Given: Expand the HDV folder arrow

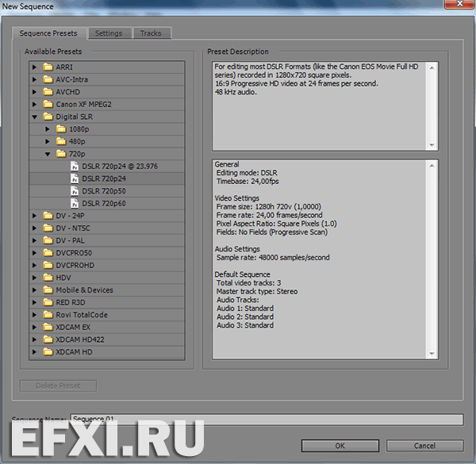Looking at the screenshot, I should pyautogui.click(x=34, y=278).
